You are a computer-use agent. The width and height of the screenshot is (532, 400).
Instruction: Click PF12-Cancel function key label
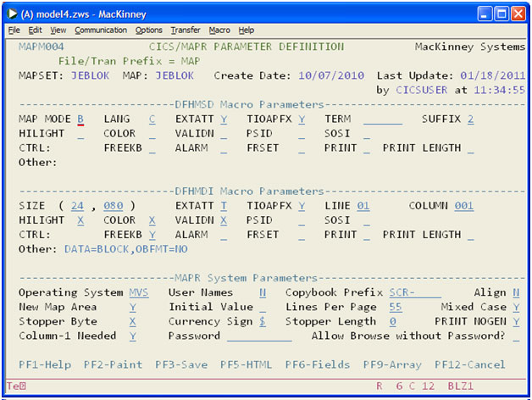[470, 364]
